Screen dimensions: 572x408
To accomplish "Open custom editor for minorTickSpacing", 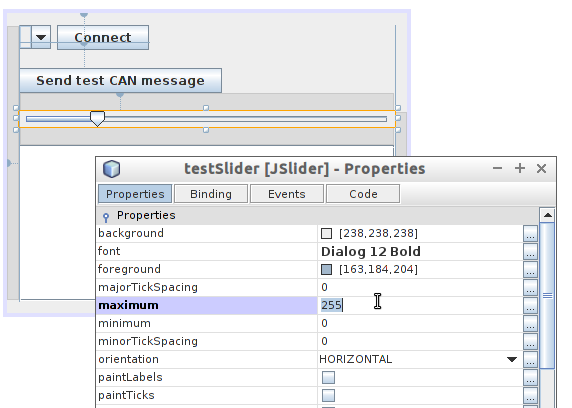I will pyautogui.click(x=530, y=342).
